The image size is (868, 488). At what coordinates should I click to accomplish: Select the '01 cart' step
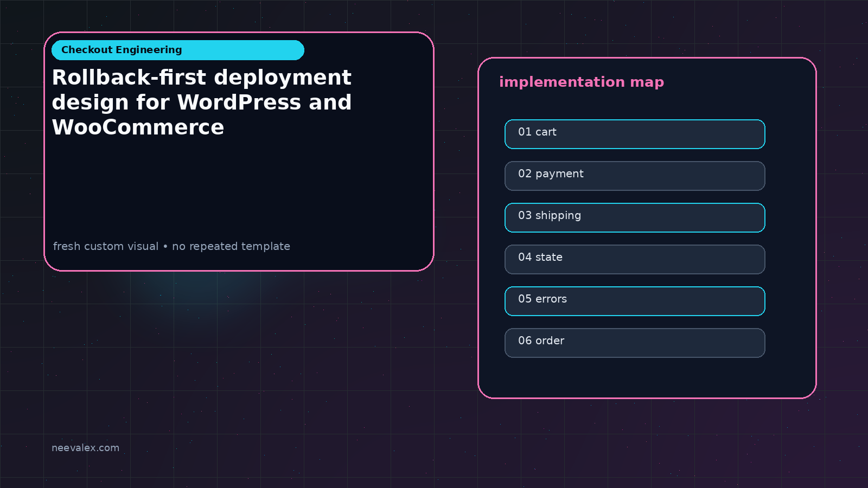click(635, 134)
